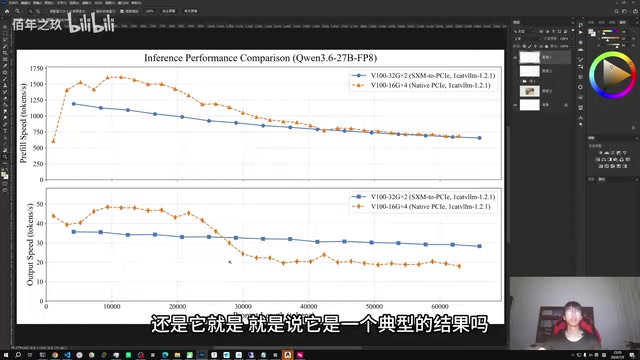Select the Rectangular Marquee tool
This screenshot has height=360, width=640.
click(x=5, y=33)
